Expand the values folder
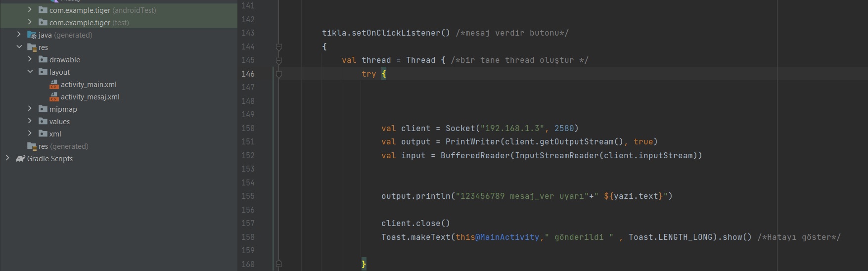Screen dimensions: 868x271 click(30, 121)
